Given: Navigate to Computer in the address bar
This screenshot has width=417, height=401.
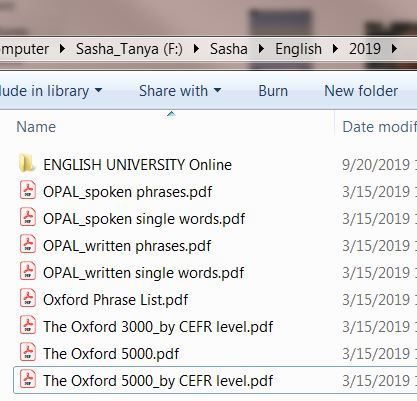Looking at the screenshot, I should click(25, 49).
